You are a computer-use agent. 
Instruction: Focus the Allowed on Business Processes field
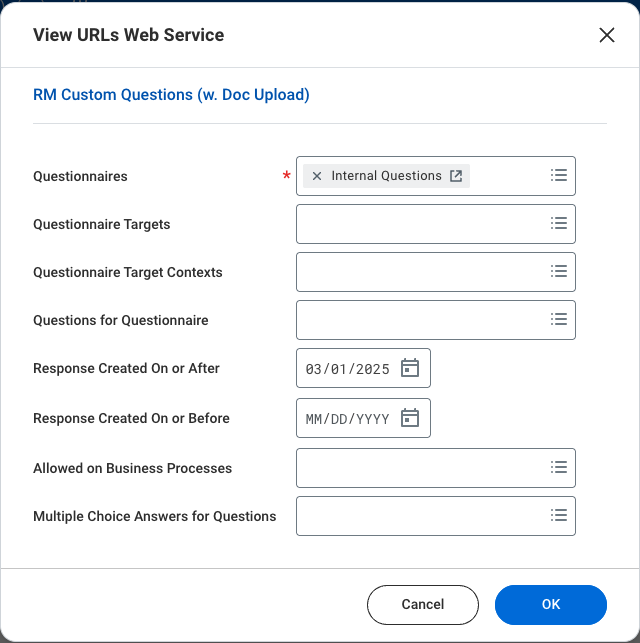click(420, 468)
